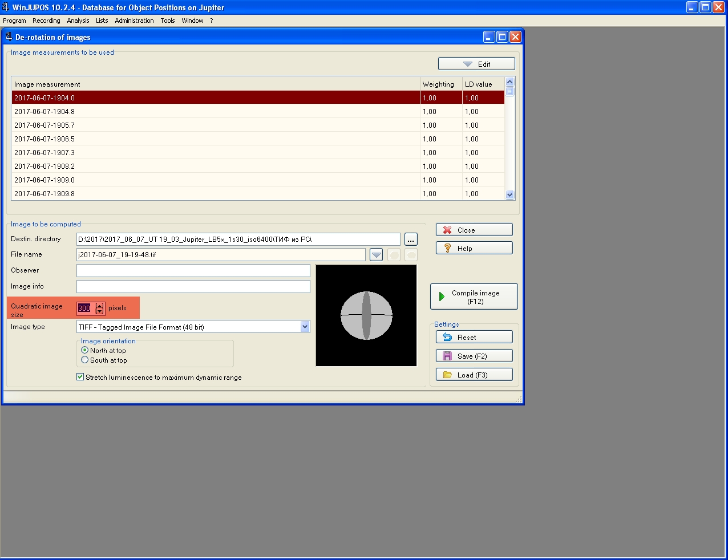This screenshot has height=560, width=728.
Task: Toggle Stretch luminescence to maximum dynamic range
Action: 80,377
